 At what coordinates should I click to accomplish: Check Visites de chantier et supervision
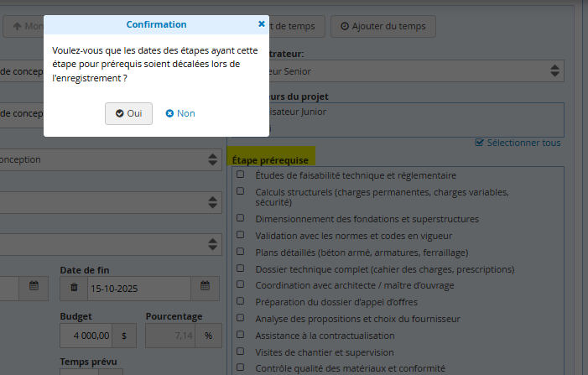tap(241, 352)
